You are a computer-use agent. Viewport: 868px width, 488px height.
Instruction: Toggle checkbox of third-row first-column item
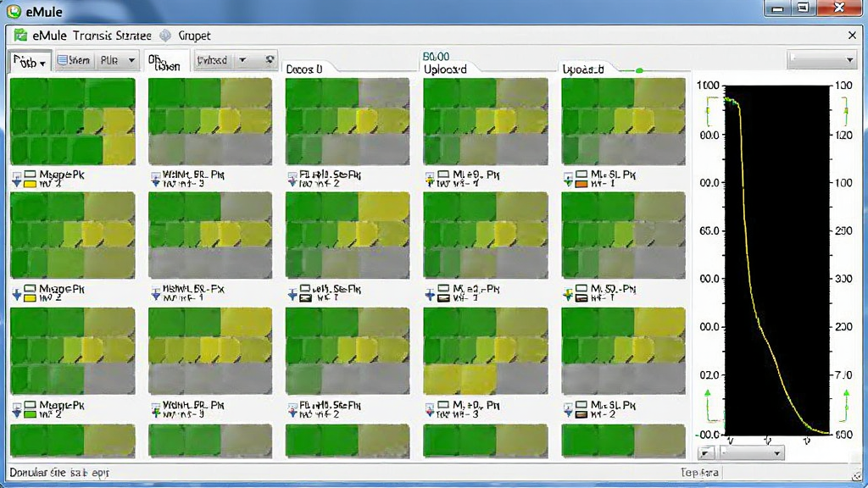(x=30, y=405)
